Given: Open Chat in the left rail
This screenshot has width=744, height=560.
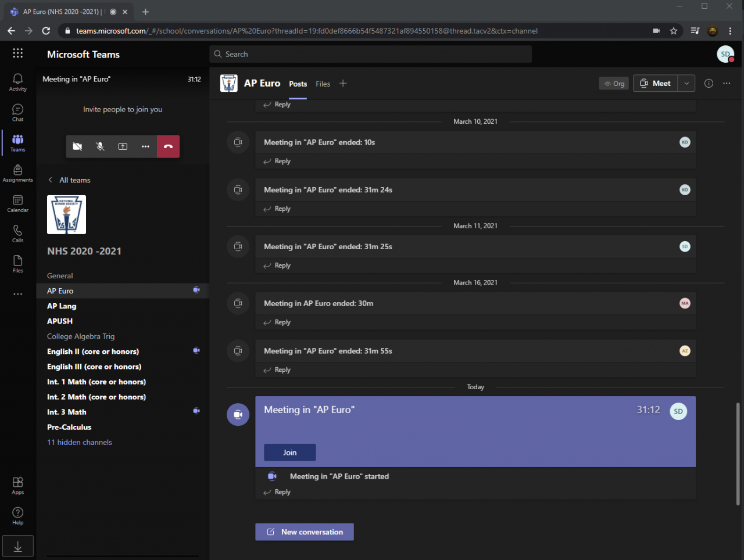Looking at the screenshot, I should click(17, 112).
